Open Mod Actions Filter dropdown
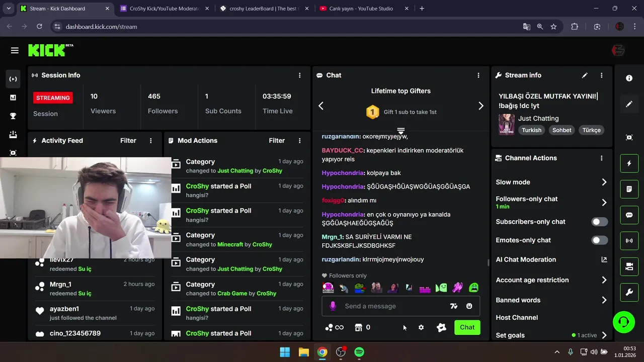Image resolution: width=644 pixels, height=362 pixels. [x=277, y=141]
